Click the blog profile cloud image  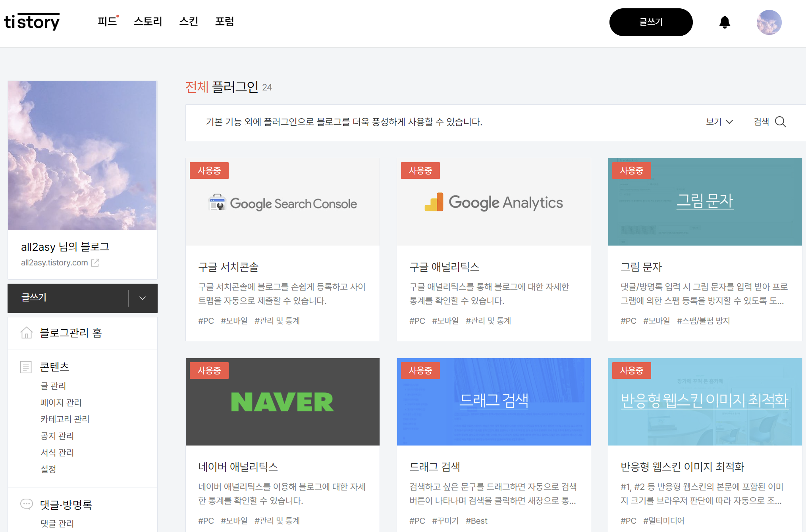(x=82, y=155)
